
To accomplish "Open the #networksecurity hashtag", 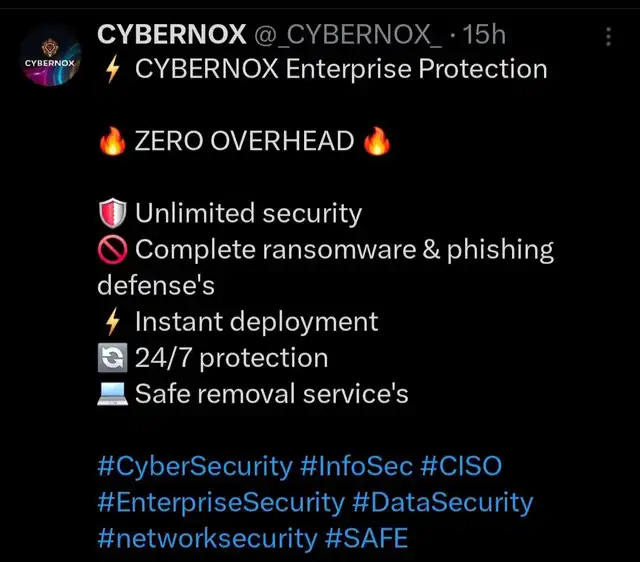I will [x=207, y=538].
